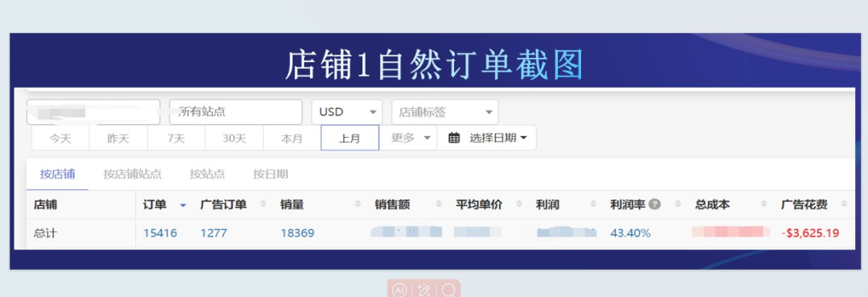The width and height of the screenshot is (868, 297).
Task: Click the help icon next to 利润率
Action: point(655,204)
